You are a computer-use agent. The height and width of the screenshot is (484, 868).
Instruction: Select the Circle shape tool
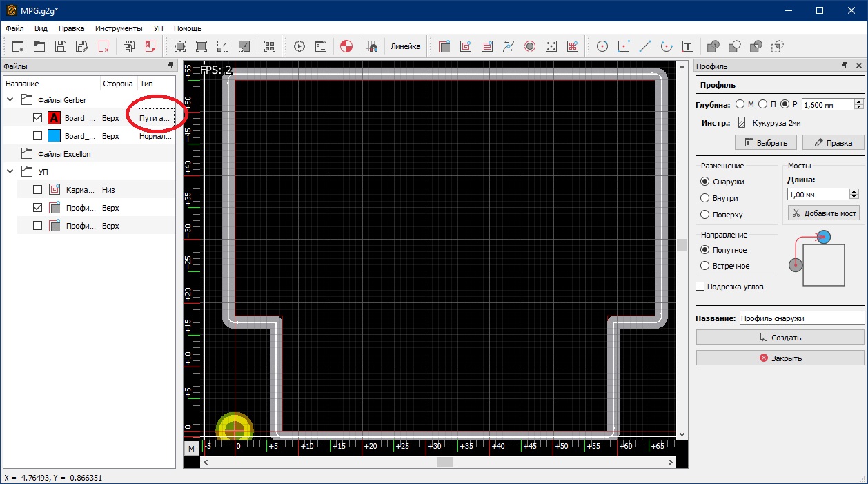pos(602,46)
